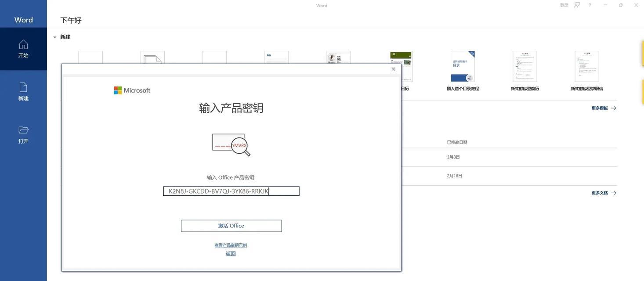Select 插入首个目录教程 template
The image size is (644, 281).
(463, 71)
